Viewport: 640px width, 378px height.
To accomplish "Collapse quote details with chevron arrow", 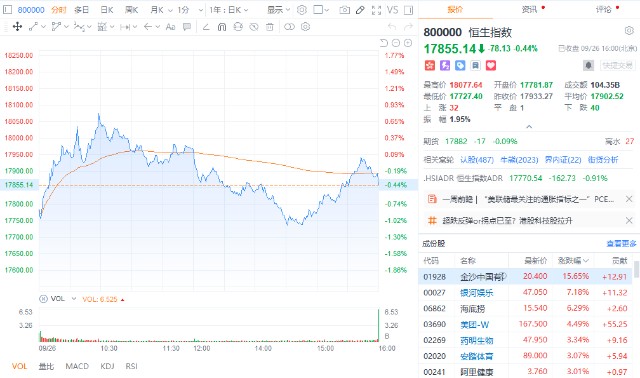I will coord(529,127).
